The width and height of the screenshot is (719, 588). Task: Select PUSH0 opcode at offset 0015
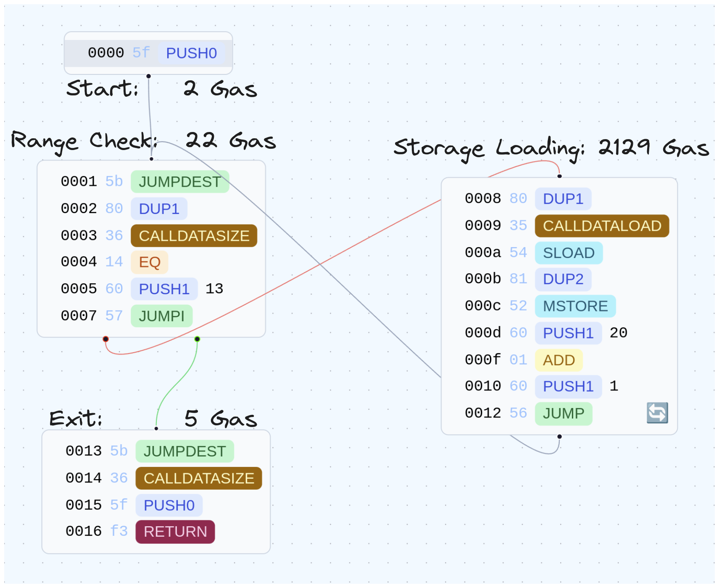[169, 505]
